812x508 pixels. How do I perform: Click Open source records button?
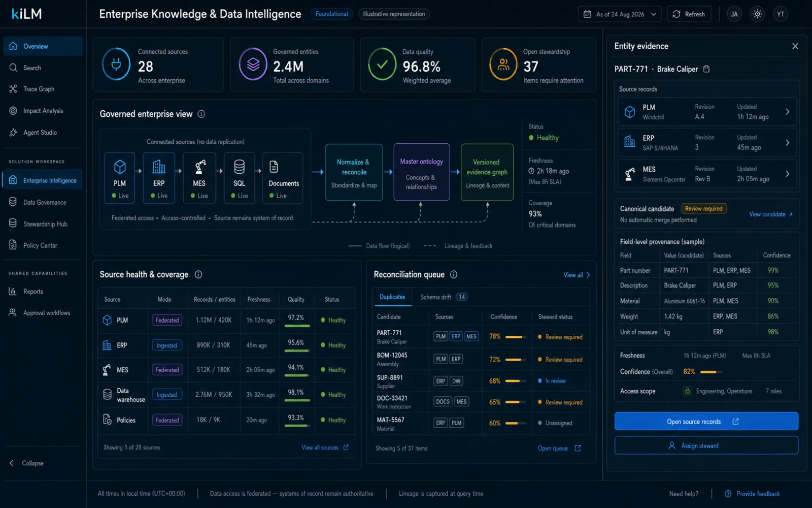(706, 421)
